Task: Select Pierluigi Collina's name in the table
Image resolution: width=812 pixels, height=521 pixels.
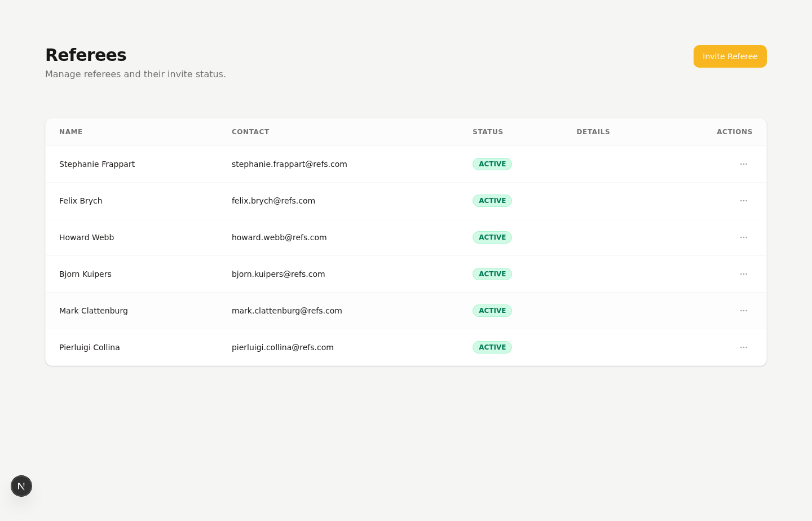Action: 90,347
